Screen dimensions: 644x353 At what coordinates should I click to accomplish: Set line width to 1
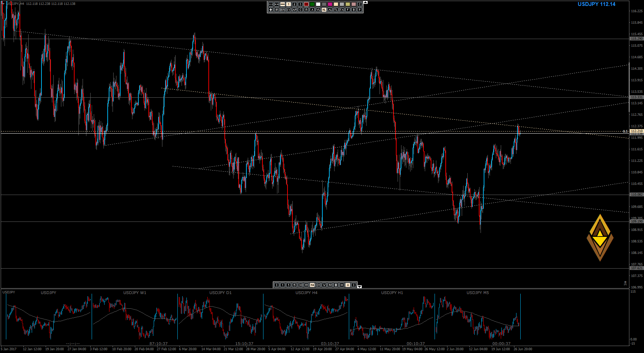coord(289,4)
